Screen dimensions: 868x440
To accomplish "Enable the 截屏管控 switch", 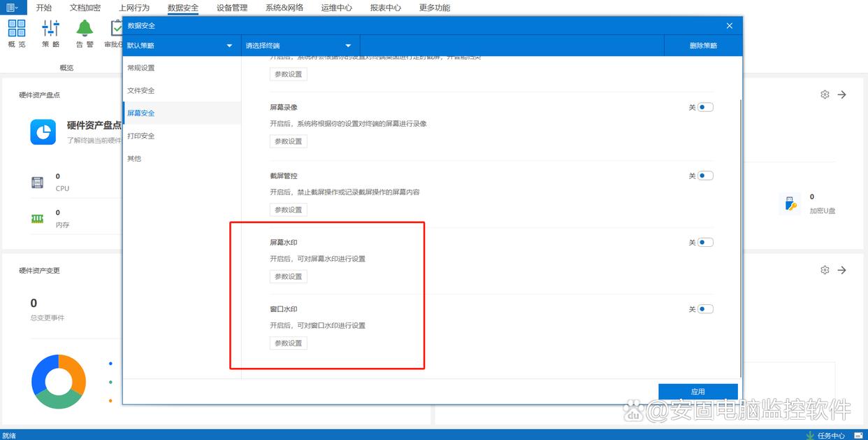I will [705, 176].
